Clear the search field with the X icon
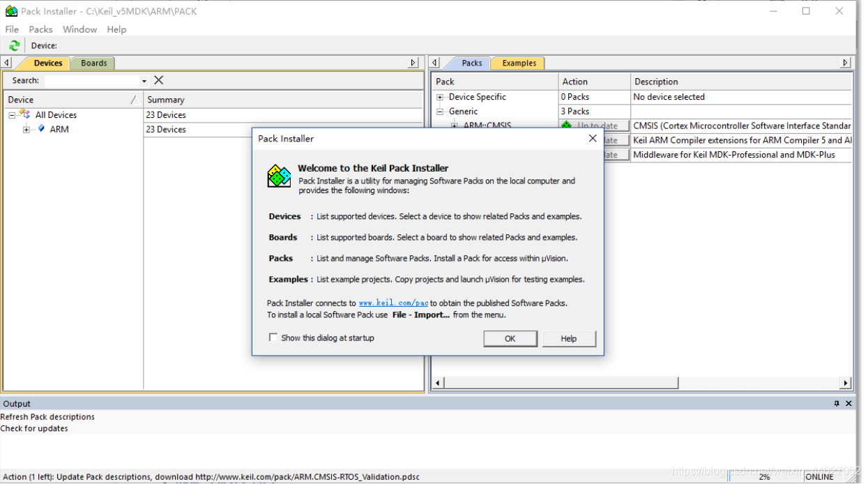This screenshot has height=484, width=868. click(158, 80)
